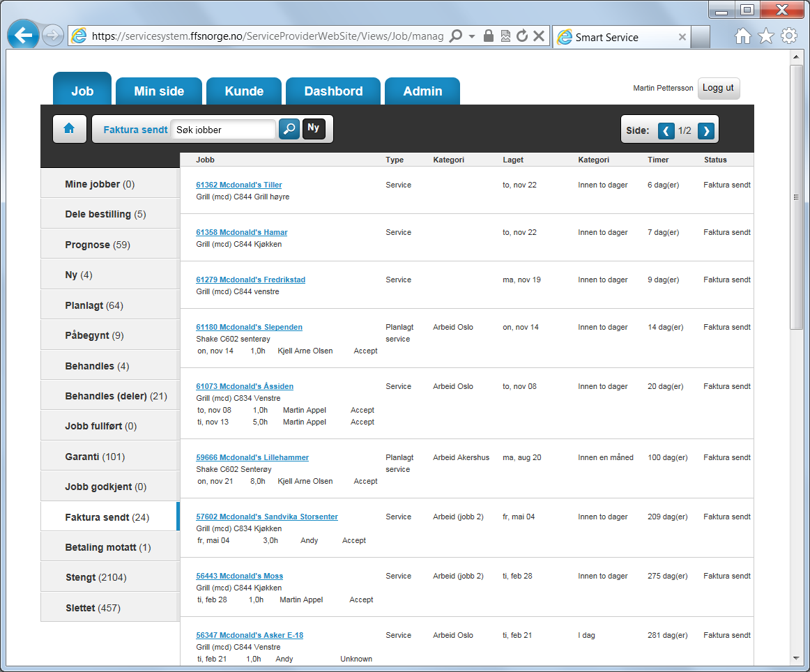The width and height of the screenshot is (810, 672).
Task: Click the browser forward arrow button
Action: pos(52,36)
